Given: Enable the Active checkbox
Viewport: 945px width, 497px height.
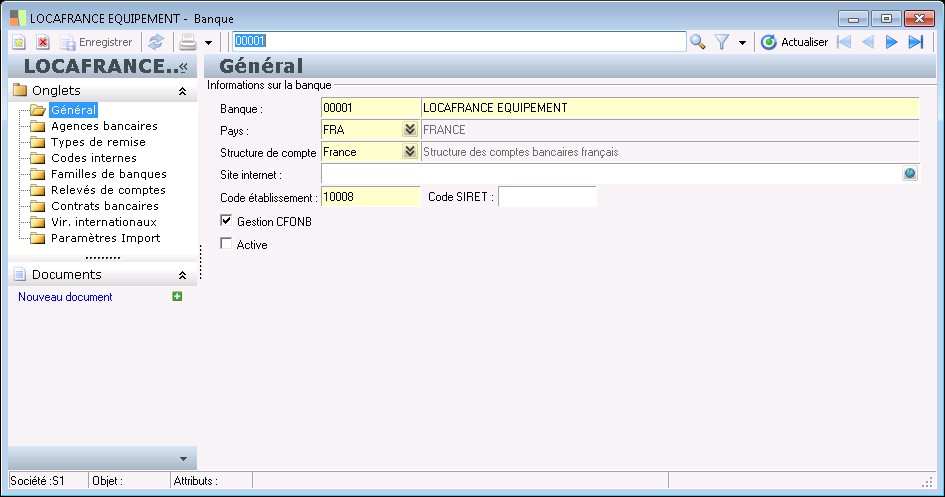Looking at the screenshot, I should (x=226, y=244).
